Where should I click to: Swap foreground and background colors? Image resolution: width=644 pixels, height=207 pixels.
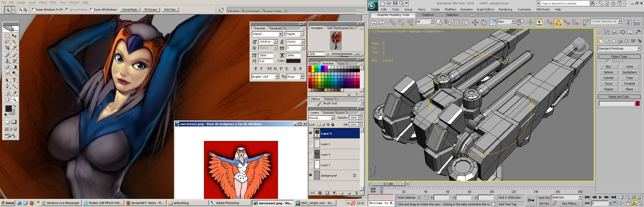[x=15, y=106]
